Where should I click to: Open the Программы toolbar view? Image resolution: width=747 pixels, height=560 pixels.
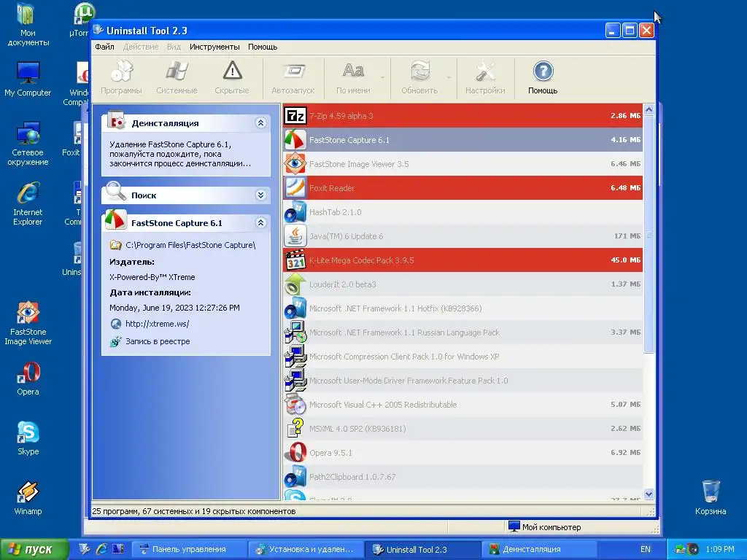121,77
